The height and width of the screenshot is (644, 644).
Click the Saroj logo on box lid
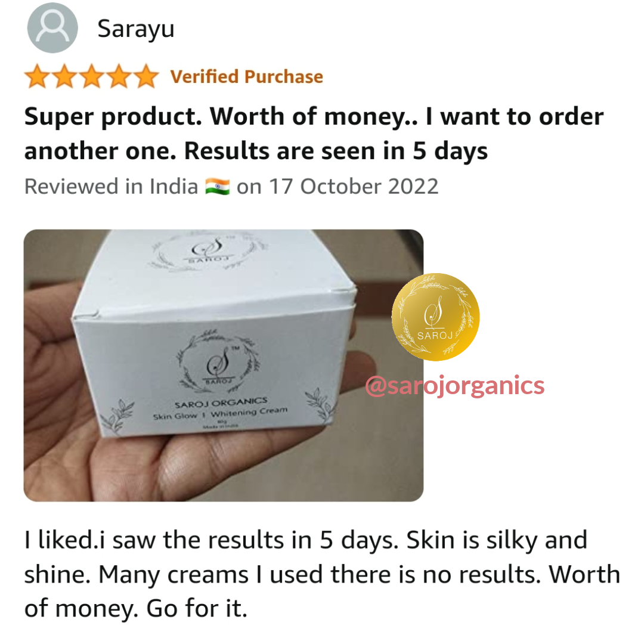pos(208,250)
